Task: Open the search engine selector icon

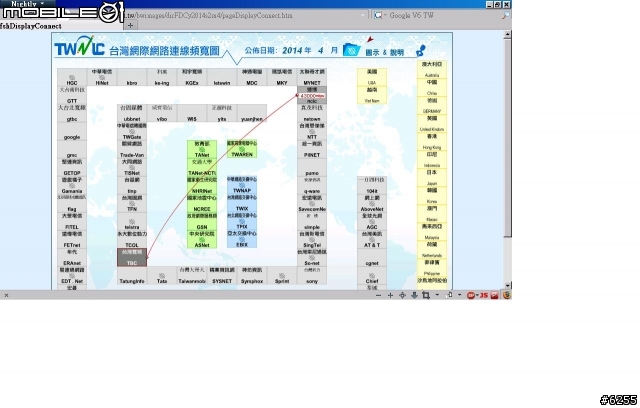Action: click(x=379, y=16)
